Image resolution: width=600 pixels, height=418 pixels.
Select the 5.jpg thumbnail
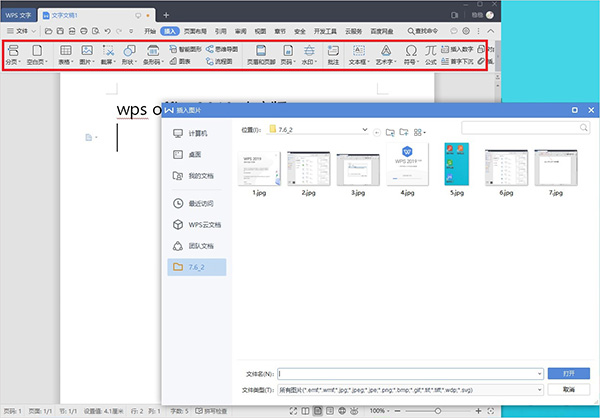pos(457,164)
